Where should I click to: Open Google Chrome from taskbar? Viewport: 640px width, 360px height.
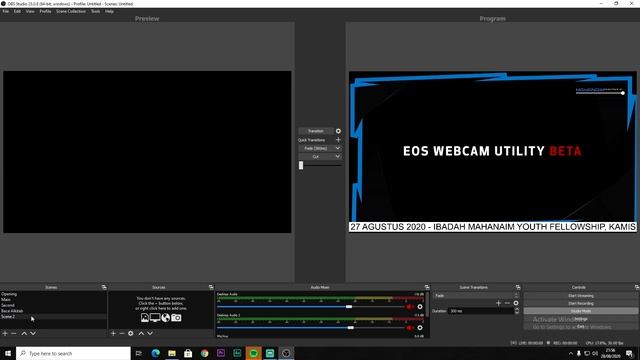click(x=204, y=353)
